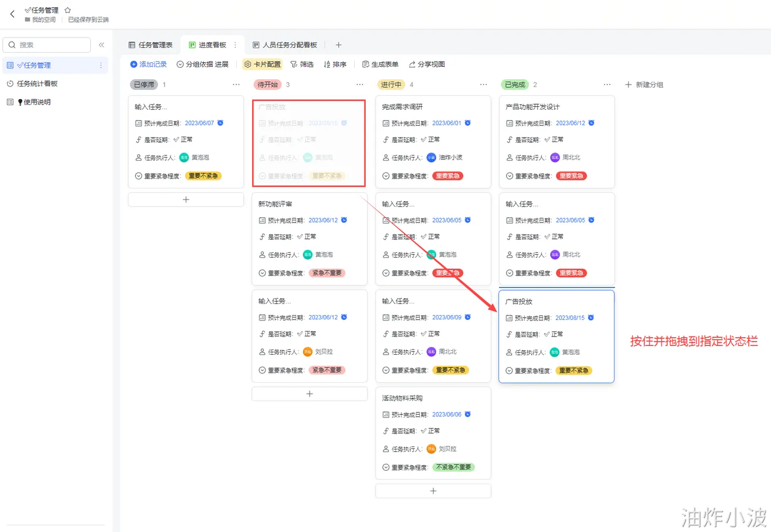Open the 排序 sort dropdown
Image resolution: width=771 pixels, height=532 pixels.
[335, 64]
